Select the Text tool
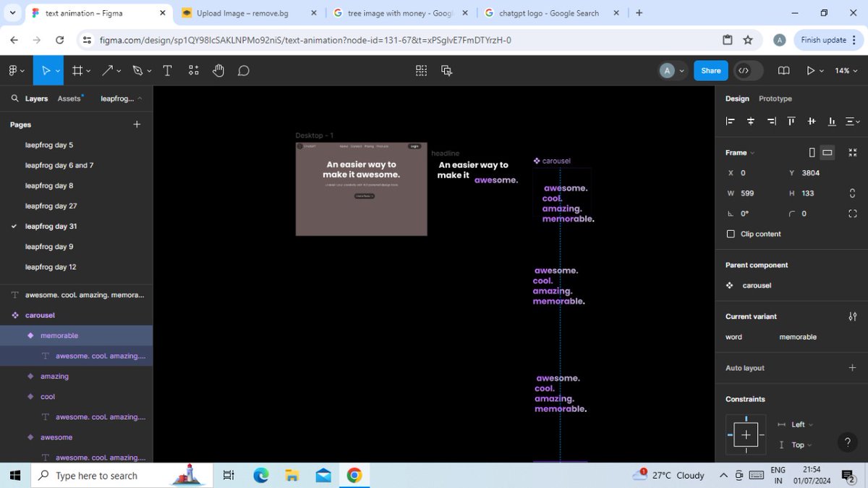The height and width of the screenshot is (488, 868). coord(167,70)
